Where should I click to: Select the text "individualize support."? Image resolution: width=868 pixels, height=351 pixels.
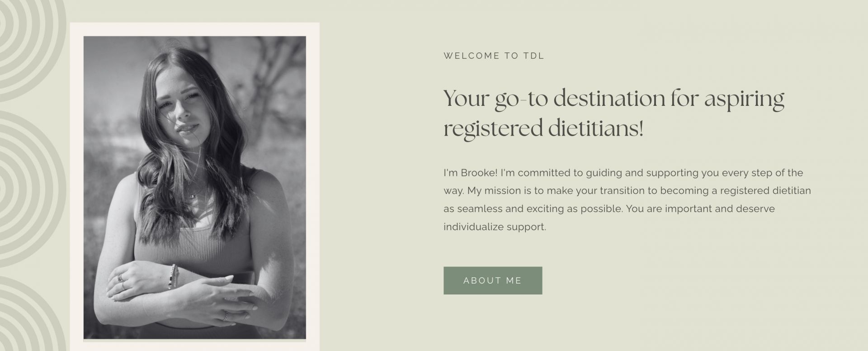click(x=495, y=227)
